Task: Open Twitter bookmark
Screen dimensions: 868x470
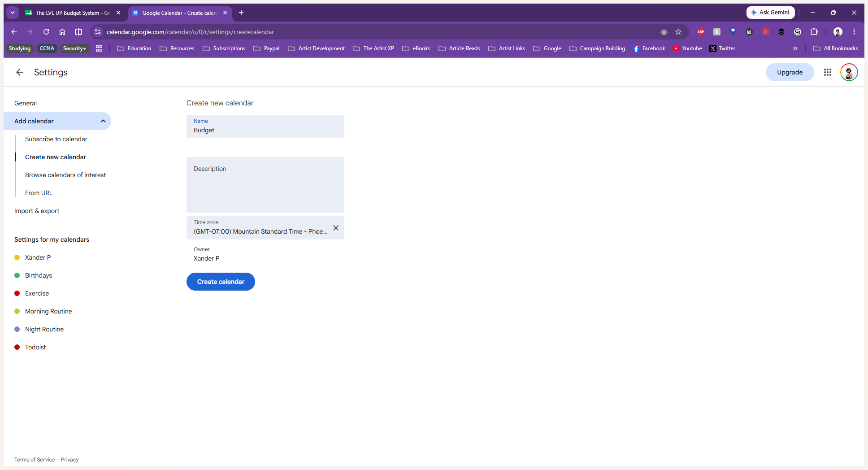Action: click(x=722, y=48)
